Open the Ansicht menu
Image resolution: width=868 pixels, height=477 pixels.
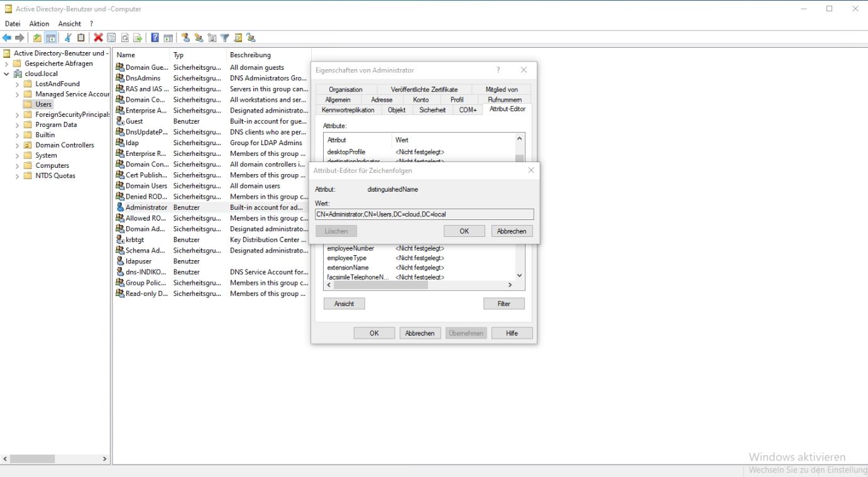[70, 24]
